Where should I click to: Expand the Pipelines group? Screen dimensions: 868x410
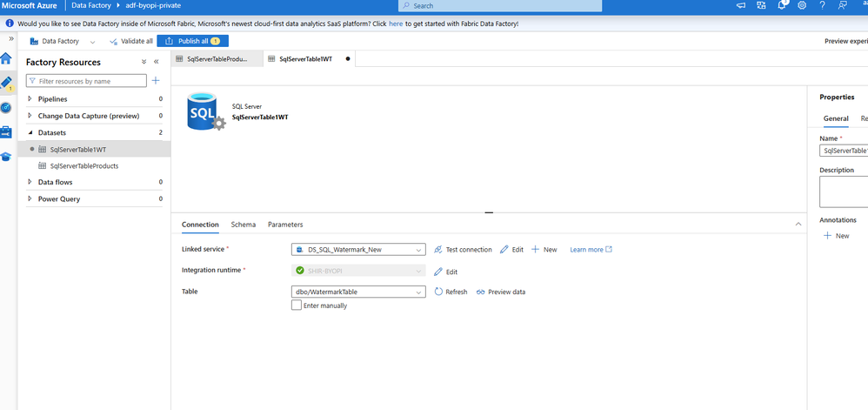30,98
